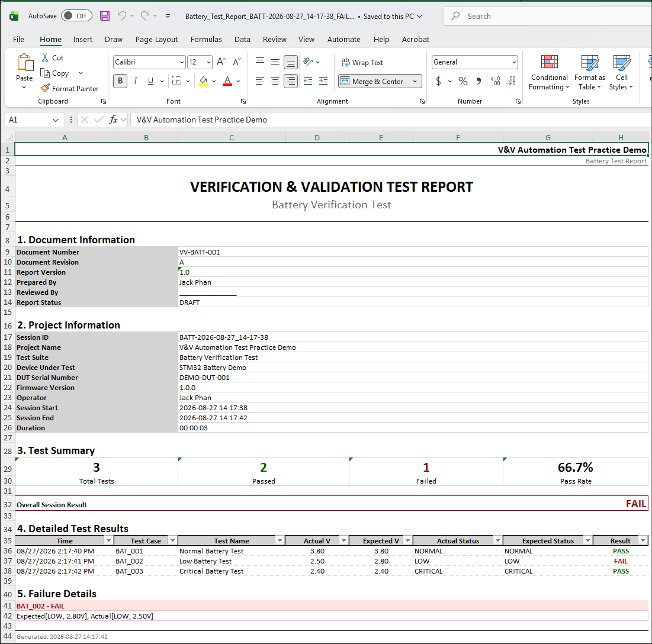Screen dimensions: 652x644
Task: Open the General number format dropdown
Action: point(515,62)
